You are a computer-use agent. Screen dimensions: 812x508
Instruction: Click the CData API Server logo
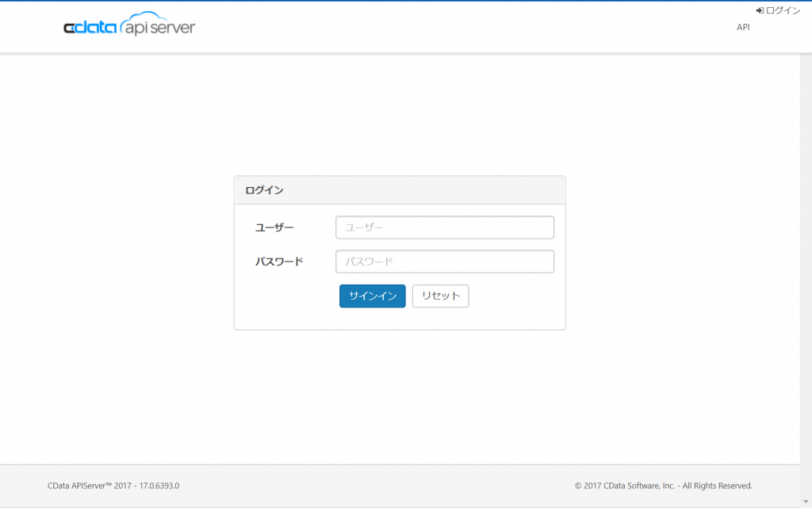[129, 24]
